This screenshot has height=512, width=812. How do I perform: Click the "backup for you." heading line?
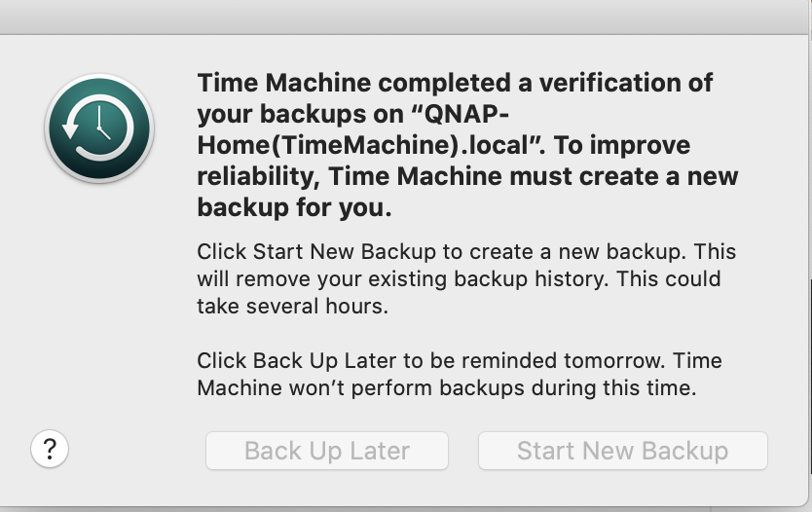point(294,207)
